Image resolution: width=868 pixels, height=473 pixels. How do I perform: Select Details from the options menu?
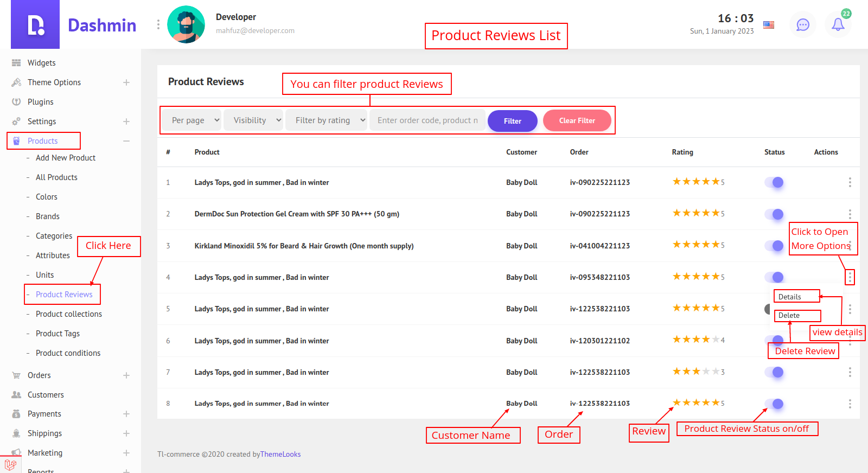tap(790, 297)
